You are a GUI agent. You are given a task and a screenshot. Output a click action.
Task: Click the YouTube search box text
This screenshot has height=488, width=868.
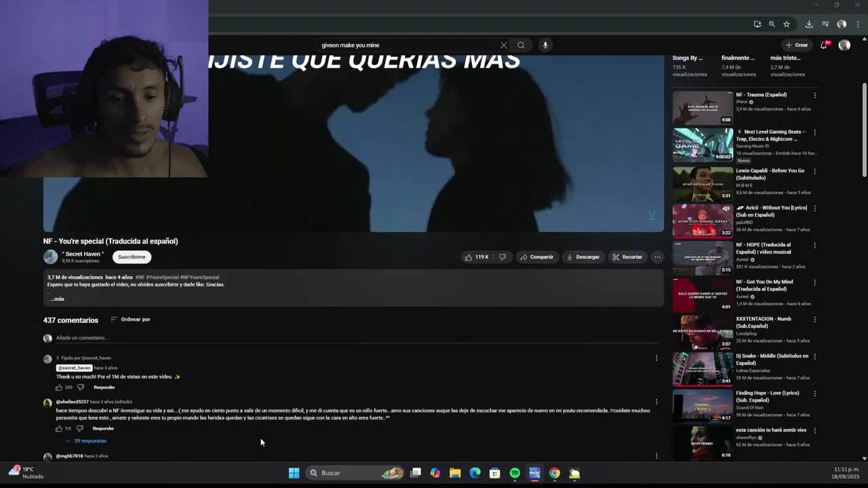click(x=351, y=45)
